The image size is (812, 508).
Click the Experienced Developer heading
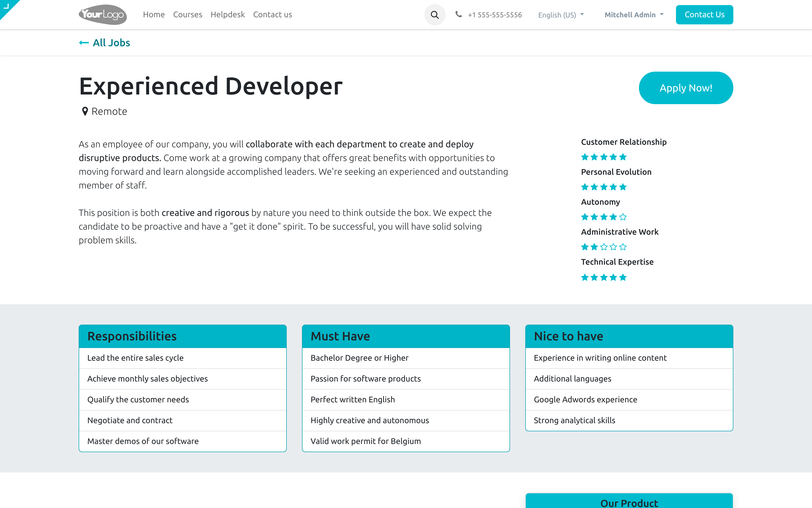pyautogui.click(x=211, y=86)
